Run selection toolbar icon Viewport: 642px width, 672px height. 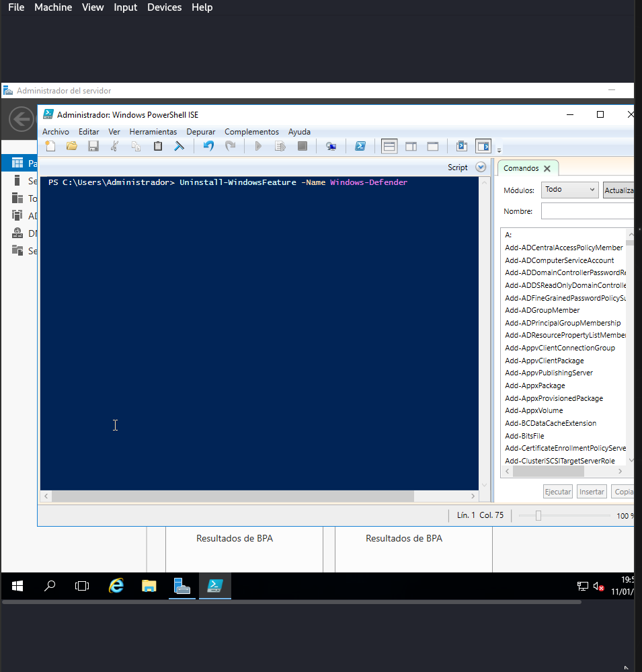(x=280, y=147)
